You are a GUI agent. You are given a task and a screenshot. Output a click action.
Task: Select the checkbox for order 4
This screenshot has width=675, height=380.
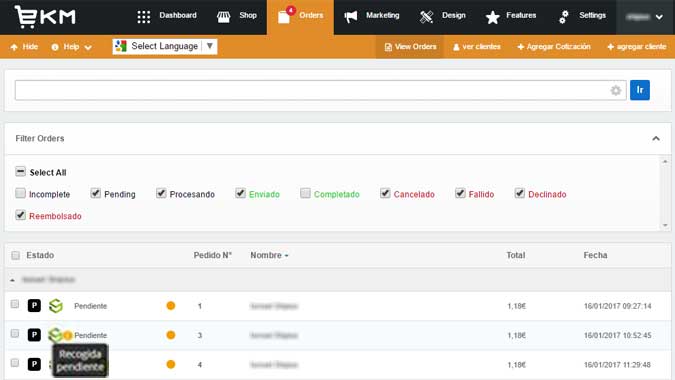(15, 363)
